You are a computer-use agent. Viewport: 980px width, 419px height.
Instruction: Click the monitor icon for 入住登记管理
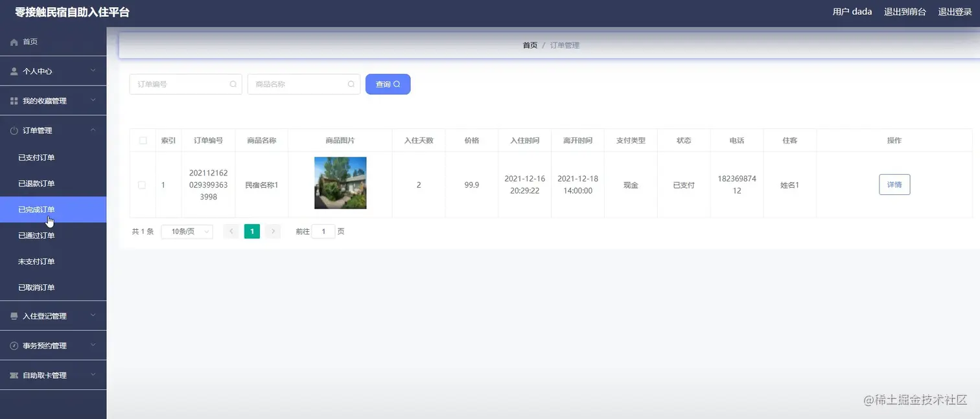(13, 315)
